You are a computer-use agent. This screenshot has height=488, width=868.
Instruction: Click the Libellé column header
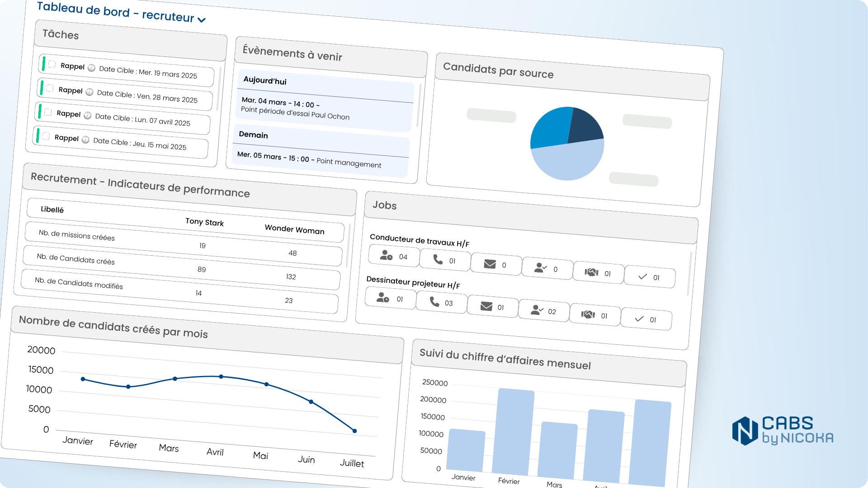pyautogui.click(x=52, y=209)
